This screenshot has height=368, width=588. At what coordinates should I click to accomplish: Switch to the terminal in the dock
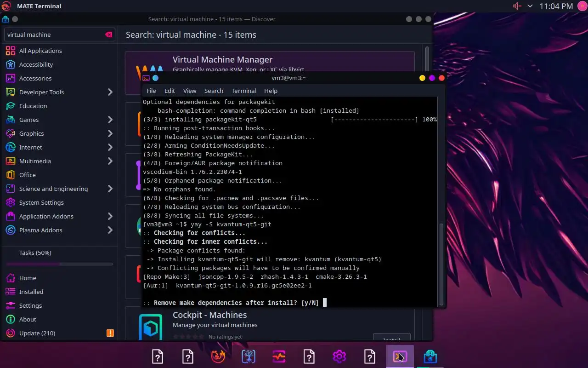[x=400, y=356]
